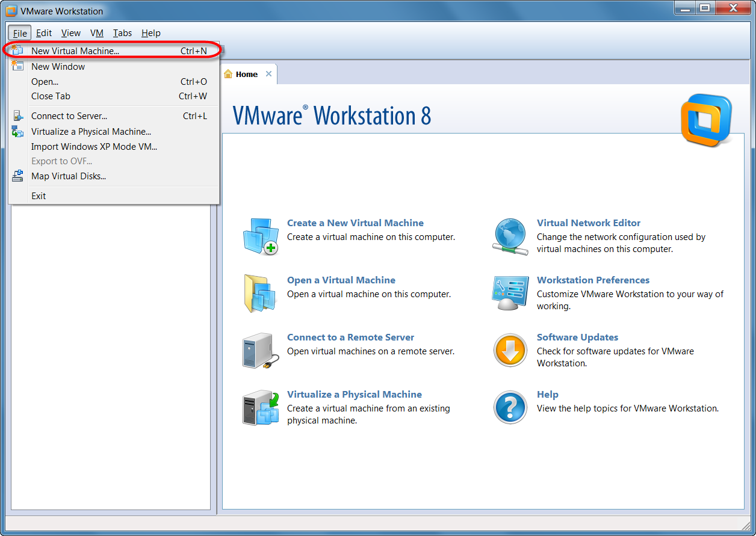Open the Help menu in menu bar

coord(151,33)
